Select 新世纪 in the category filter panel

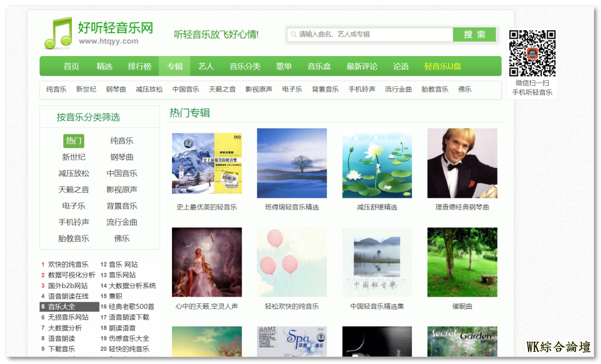tap(73, 157)
